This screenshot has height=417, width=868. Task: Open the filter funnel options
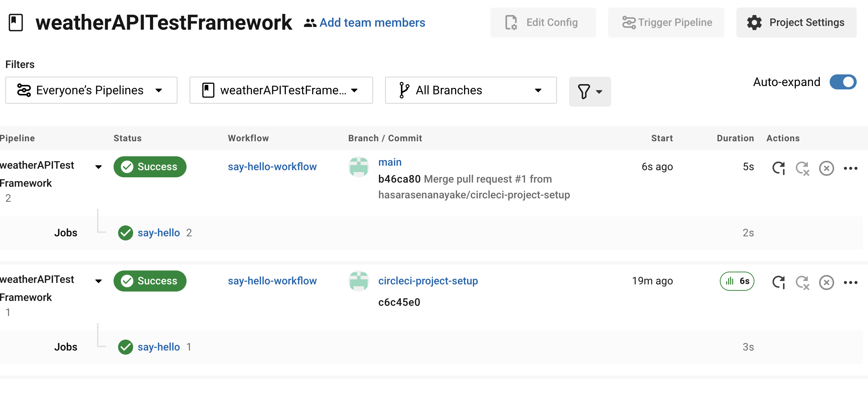[589, 91]
